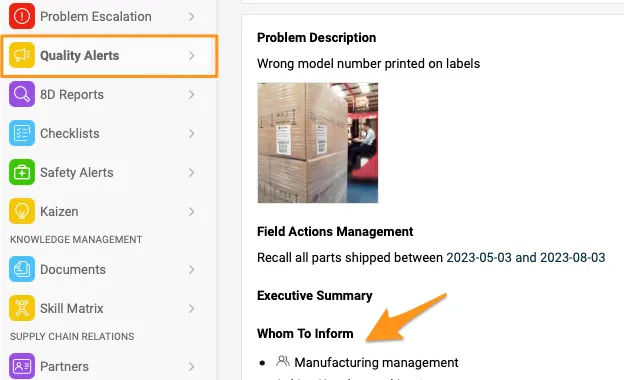The width and height of the screenshot is (624, 380).
Task: Click the yellow lightbulb Kaizen icon
Action: click(x=22, y=211)
